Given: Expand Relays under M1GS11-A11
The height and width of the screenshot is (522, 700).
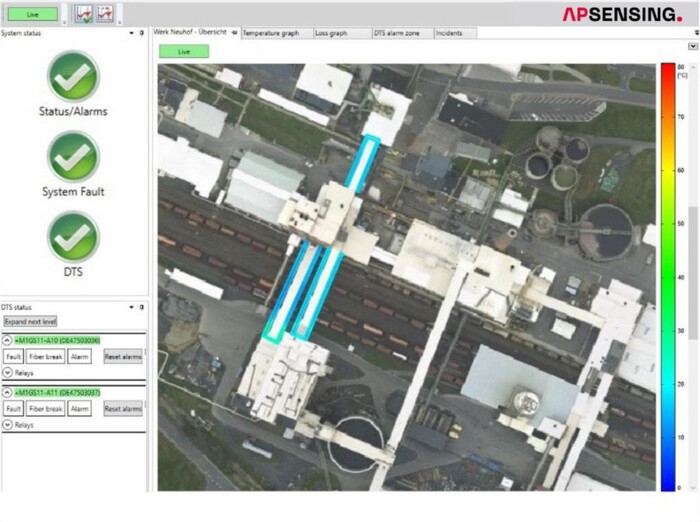Looking at the screenshot, I should click(x=8, y=424).
